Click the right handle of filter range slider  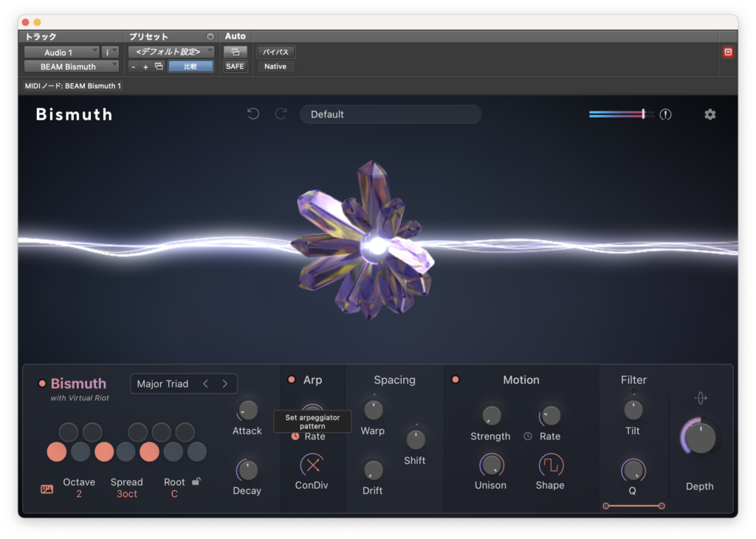pos(661,506)
